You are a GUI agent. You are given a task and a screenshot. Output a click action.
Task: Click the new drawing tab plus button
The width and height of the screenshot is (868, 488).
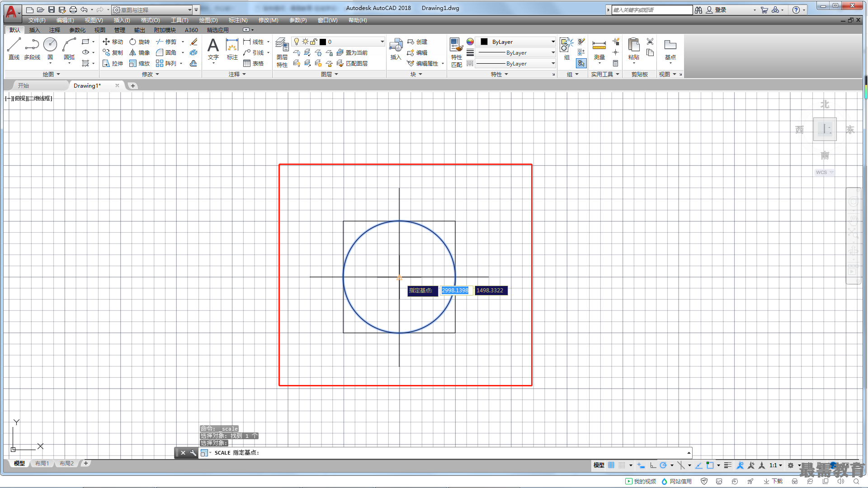132,85
